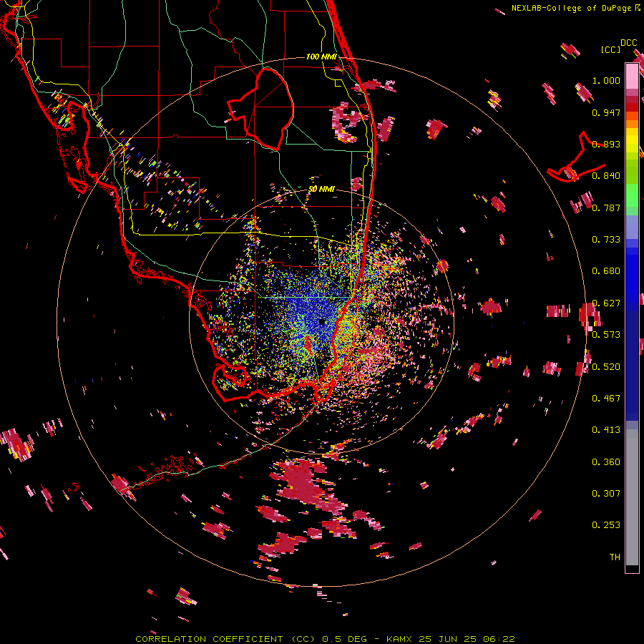Click the 0.307 legend value
Screen dimensions: 644x644
[x=606, y=494]
